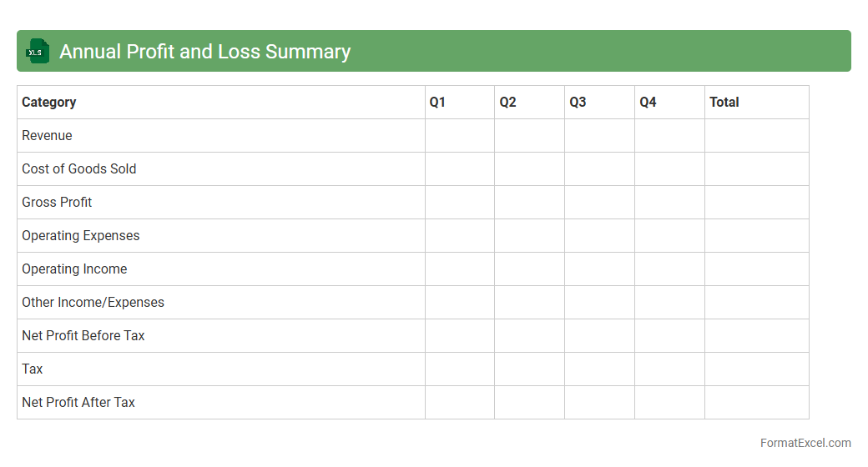868x467 pixels.
Task: Click the Q2 column header
Action: tap(507, 103)
